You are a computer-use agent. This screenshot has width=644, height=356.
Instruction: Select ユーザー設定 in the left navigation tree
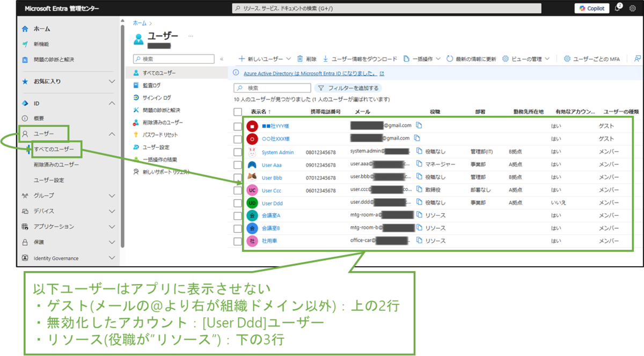point(49,180)
